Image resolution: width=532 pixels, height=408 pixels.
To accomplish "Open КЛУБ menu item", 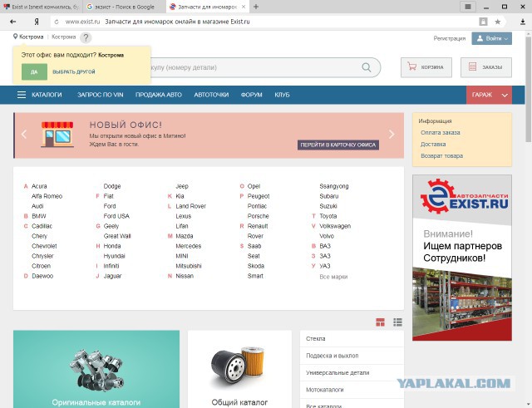I will (282, 95).
